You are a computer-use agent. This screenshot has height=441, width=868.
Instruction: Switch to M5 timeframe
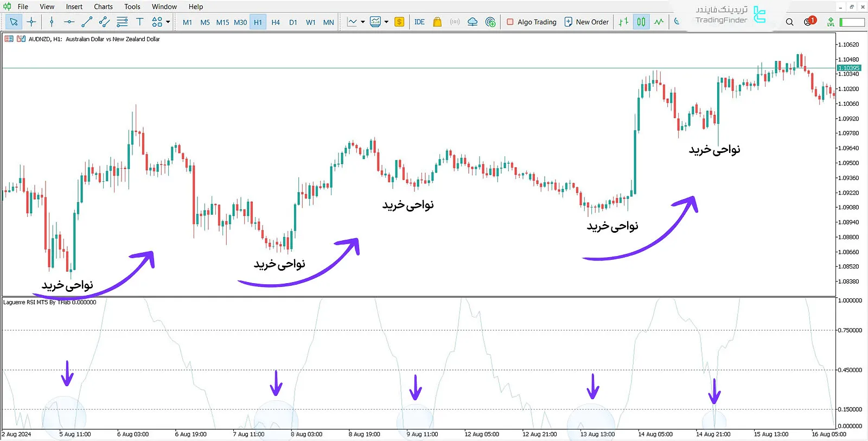(x=205, y=22)
